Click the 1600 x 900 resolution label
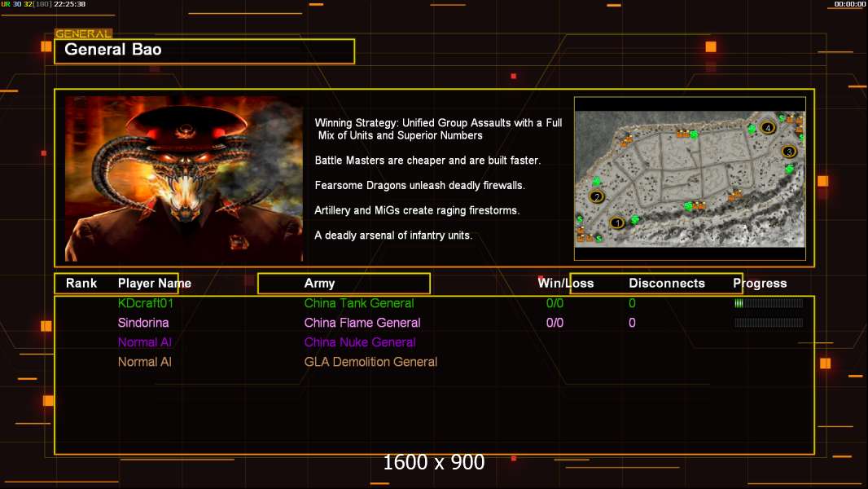868x489 pixels. pos(434,462)
